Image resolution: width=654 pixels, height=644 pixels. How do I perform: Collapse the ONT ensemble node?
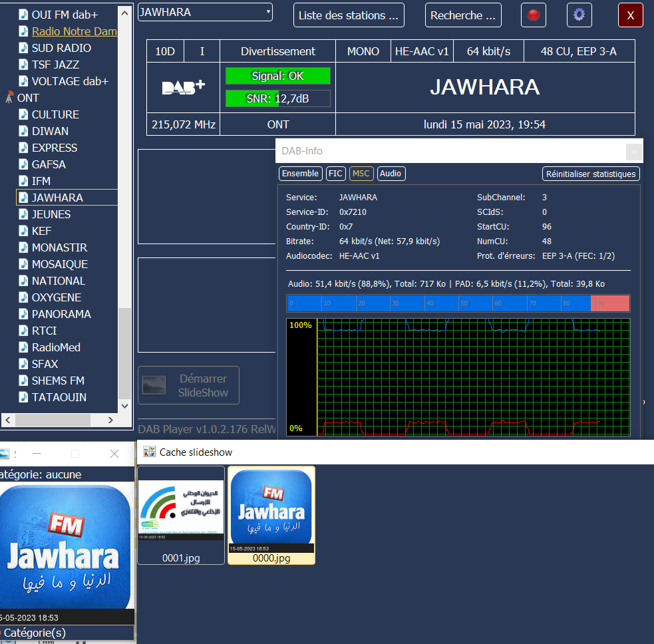tap(9, 98)
